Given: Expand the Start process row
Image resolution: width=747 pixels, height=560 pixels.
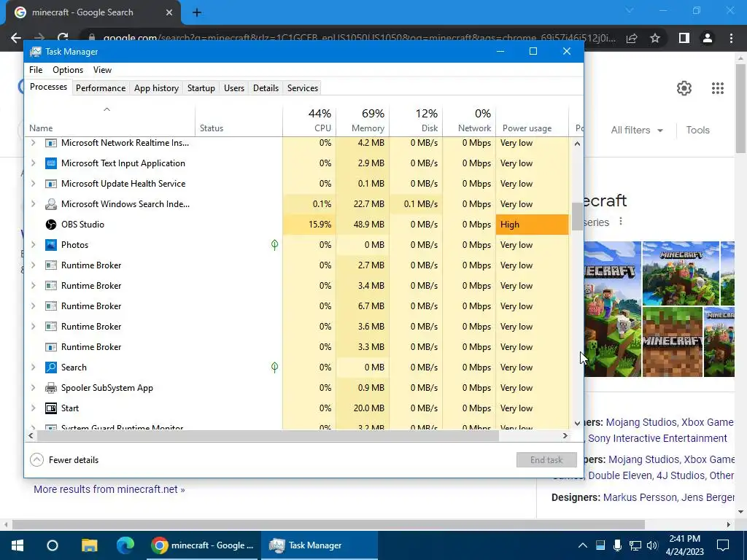Looking at the screenshot, I should [x=33, y=408].
